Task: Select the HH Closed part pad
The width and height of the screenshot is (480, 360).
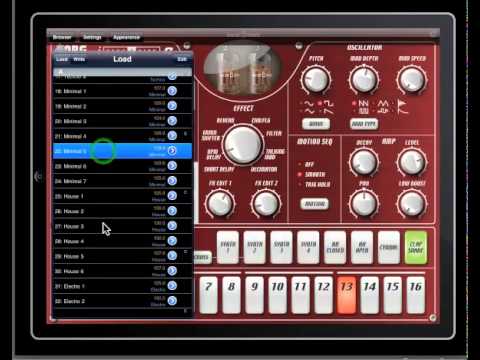Action: tap(335, 247)
